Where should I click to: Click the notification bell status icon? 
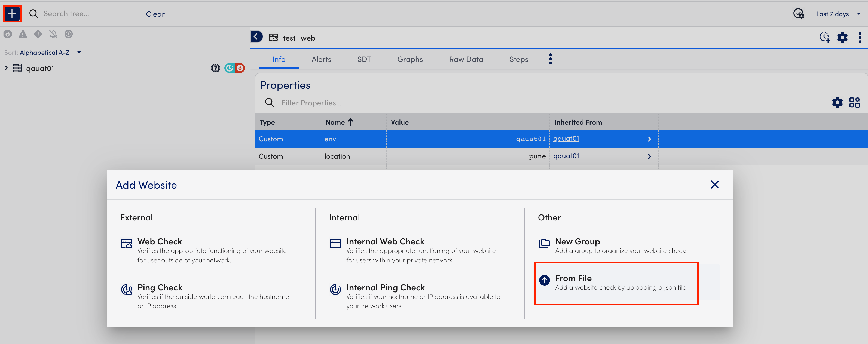point(54,34)
